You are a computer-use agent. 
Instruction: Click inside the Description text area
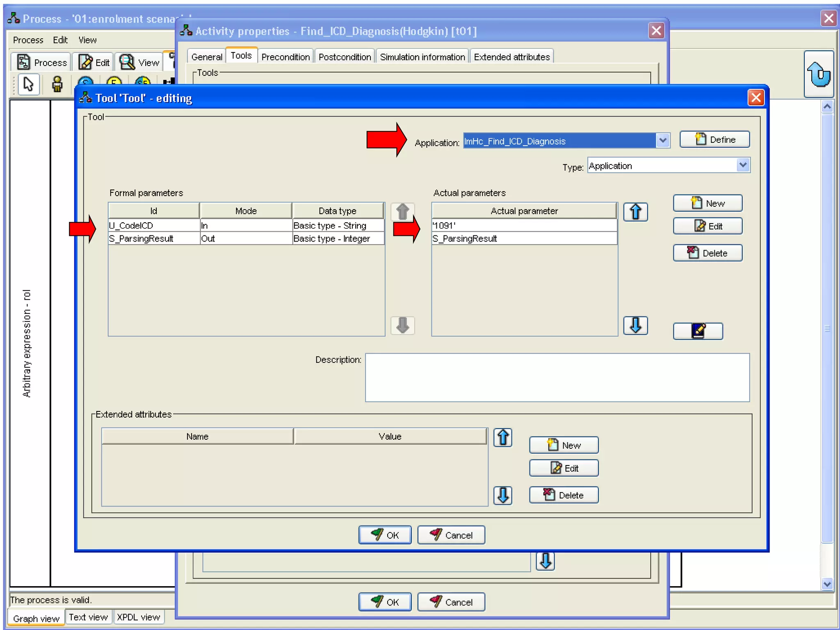[x=557, y=377]
